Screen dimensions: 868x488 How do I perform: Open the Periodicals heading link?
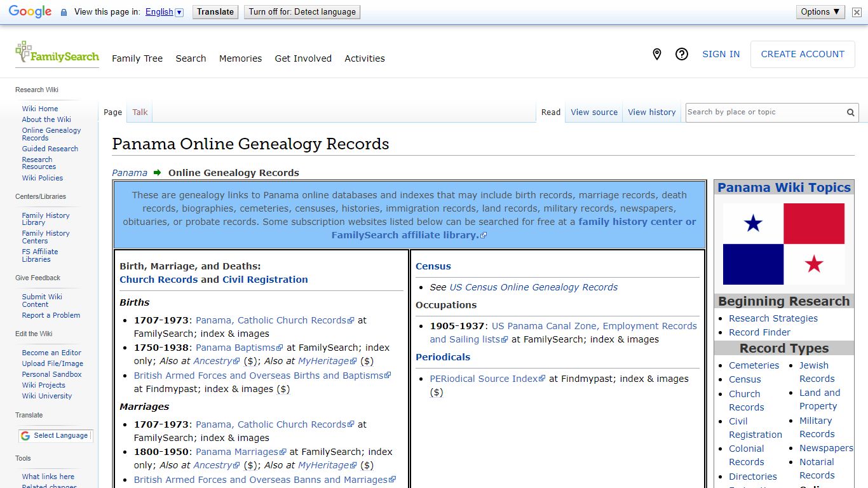pyautogui.click(x=443, y=357)
